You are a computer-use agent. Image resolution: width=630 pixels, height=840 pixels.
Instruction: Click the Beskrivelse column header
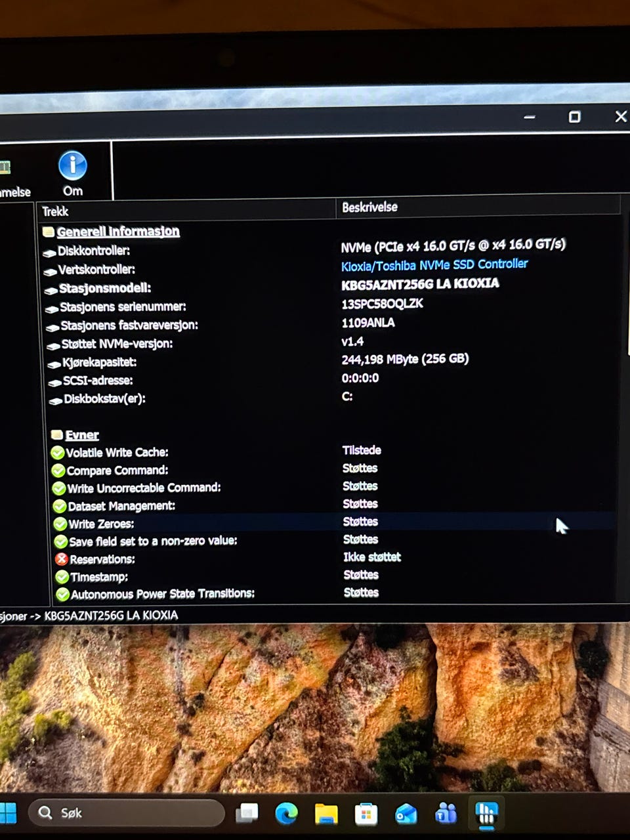point(369,207)
